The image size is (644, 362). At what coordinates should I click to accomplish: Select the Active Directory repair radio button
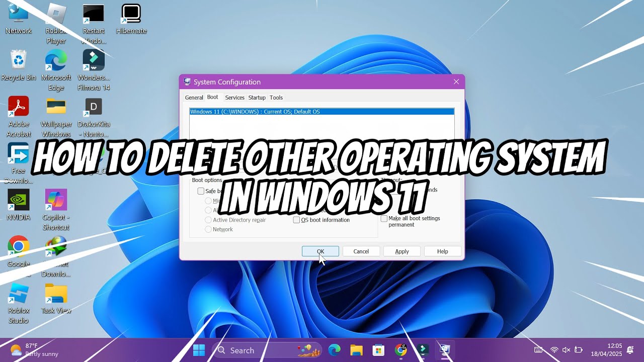pos(208,220)
